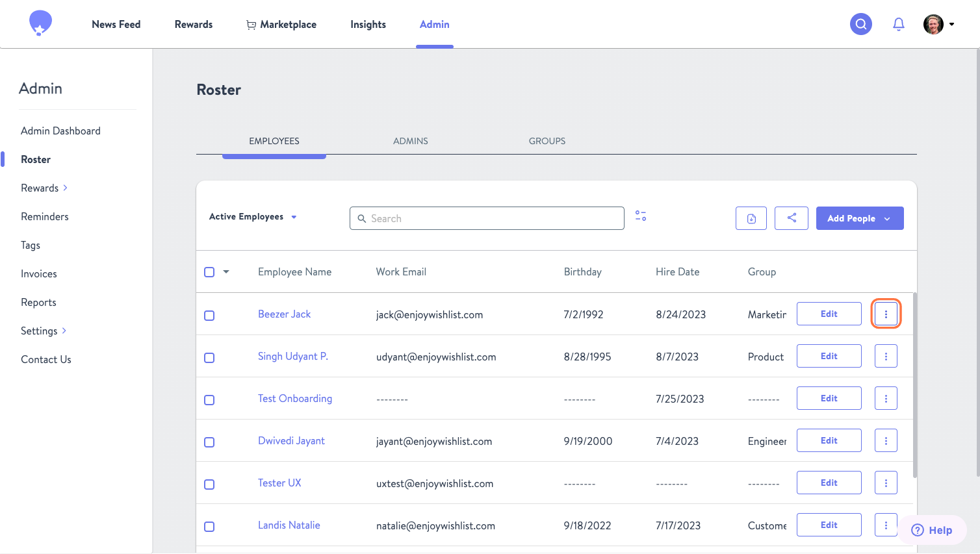Open Marketplace from the top navigation

(x=281, y=24)
